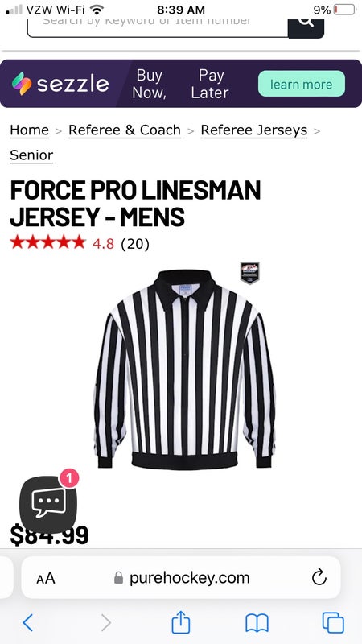The image size is (362, 644).
Task: Open the AA reader text options
Action: point(46,578)
